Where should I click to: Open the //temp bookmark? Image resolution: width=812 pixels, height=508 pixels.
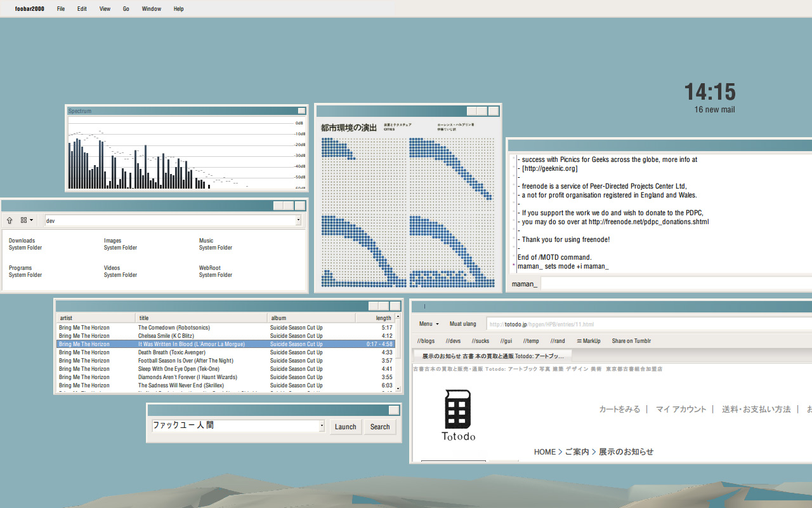tap(531, 341)
